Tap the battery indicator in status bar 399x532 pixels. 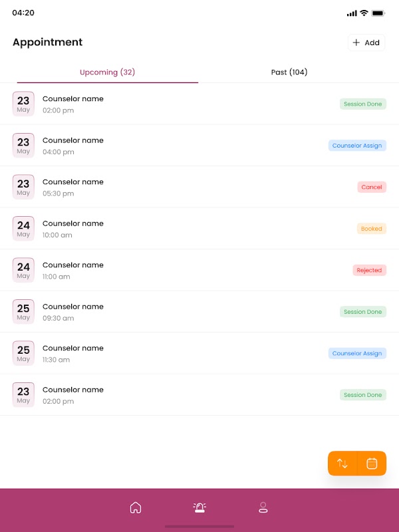point(378,13)
